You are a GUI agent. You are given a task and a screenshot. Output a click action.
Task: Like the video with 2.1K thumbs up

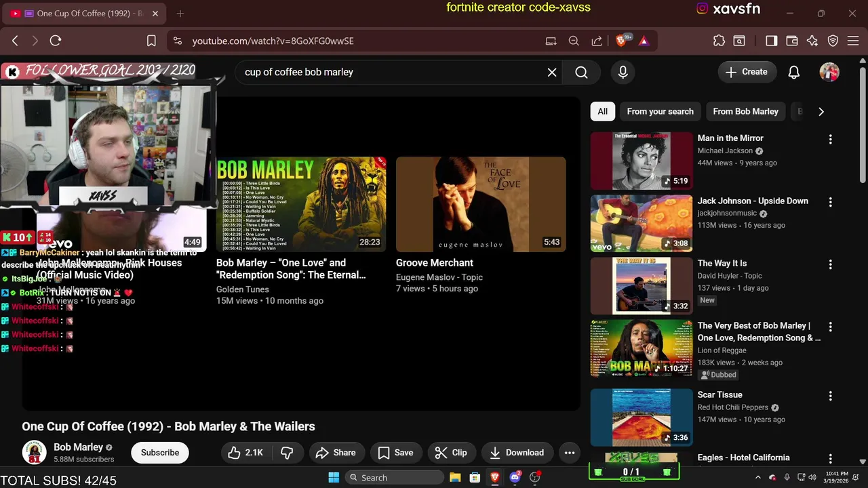pos(246,453)
